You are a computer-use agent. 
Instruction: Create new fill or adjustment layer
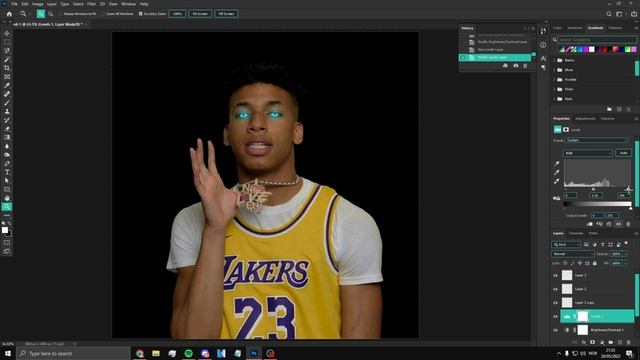pyautogui.click(x=602, y=342)
